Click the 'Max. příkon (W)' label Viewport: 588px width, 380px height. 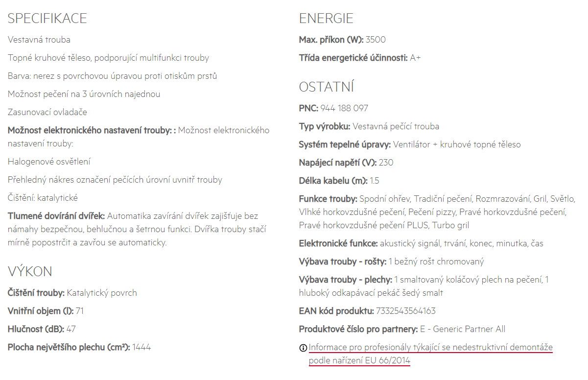click(331, 40)
